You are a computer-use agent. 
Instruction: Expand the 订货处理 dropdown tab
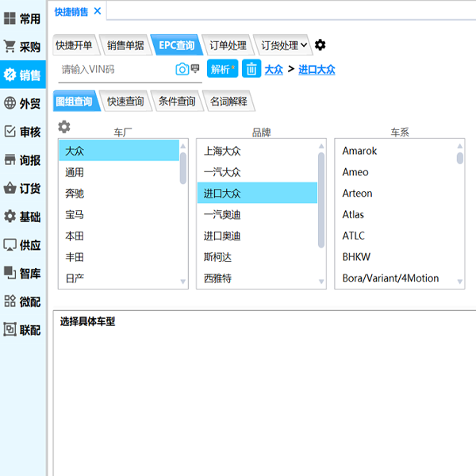[x=284, y=45]
